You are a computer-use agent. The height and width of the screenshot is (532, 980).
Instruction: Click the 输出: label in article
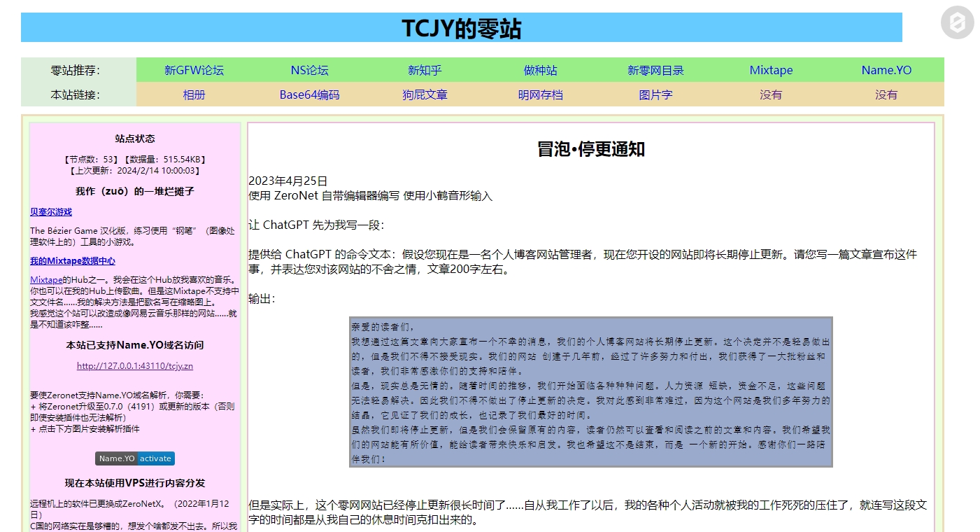262,299
